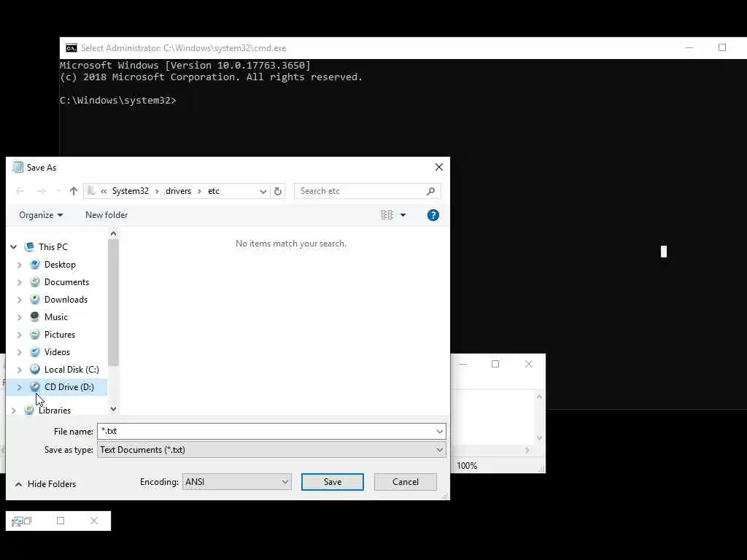Click the Music folder icon
The height and width of the screenshot is (560, 747).
pyautogui.click(x=35, y=316)
